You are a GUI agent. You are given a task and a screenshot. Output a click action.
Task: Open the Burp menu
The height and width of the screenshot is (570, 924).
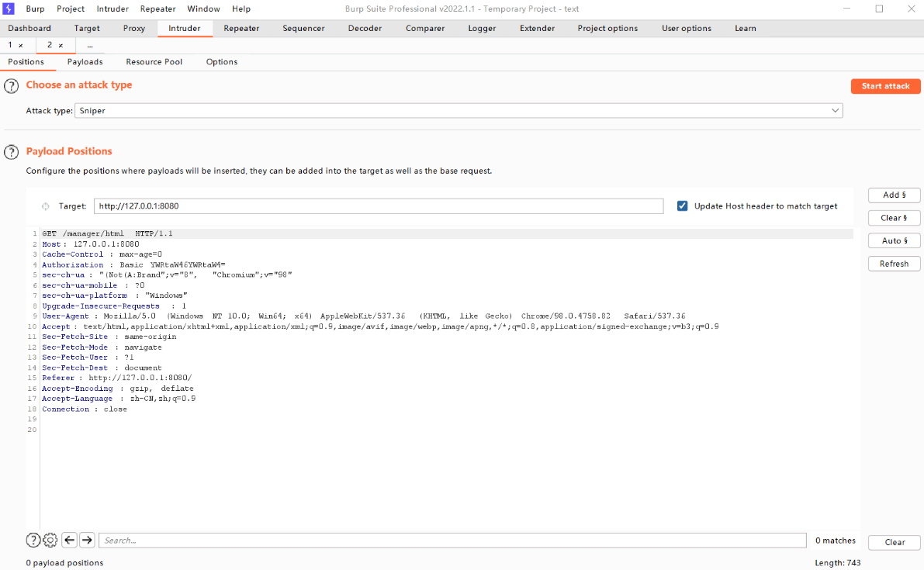36,9
